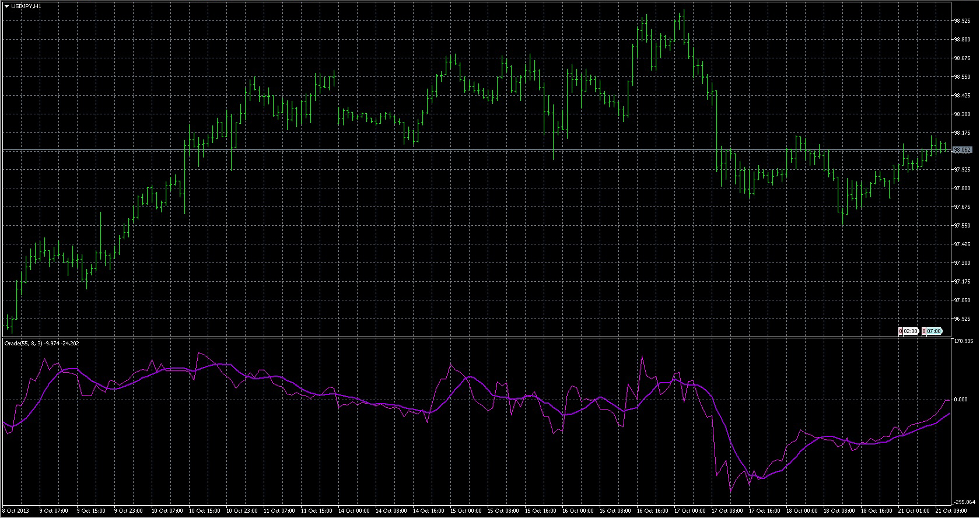This screenshot has height=518, width=980.
Task: Click the 98.675 price scale label
Action: (x=962, y=58)
